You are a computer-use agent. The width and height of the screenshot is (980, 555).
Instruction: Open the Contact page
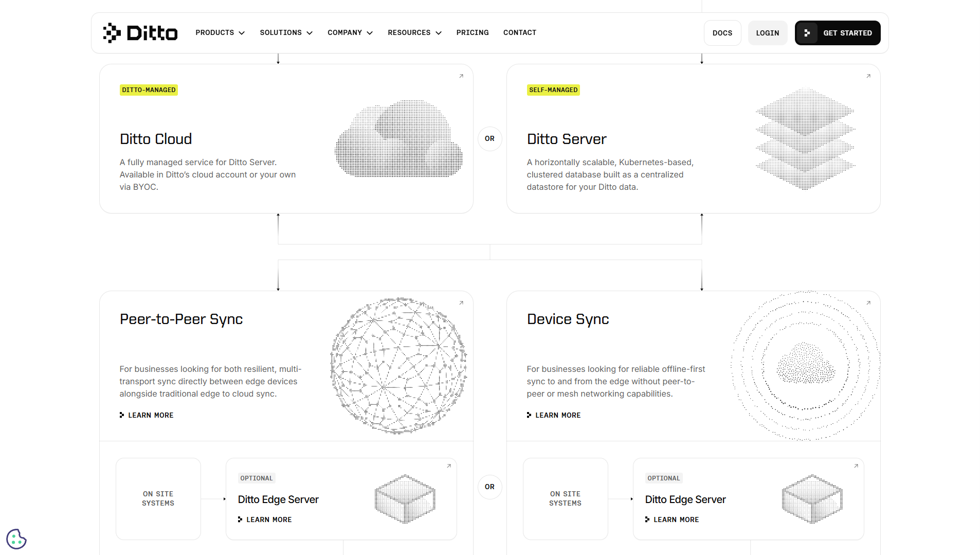tap(520, 33)
